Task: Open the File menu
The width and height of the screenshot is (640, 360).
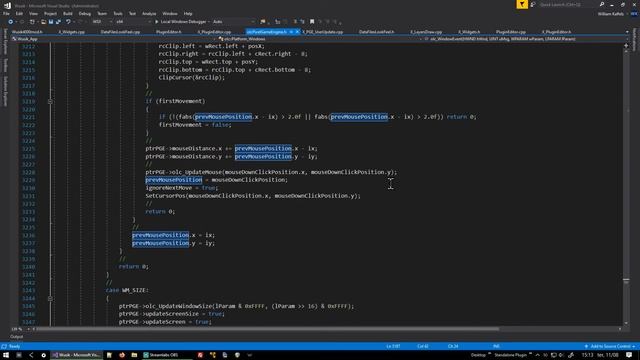Action: 6,13
